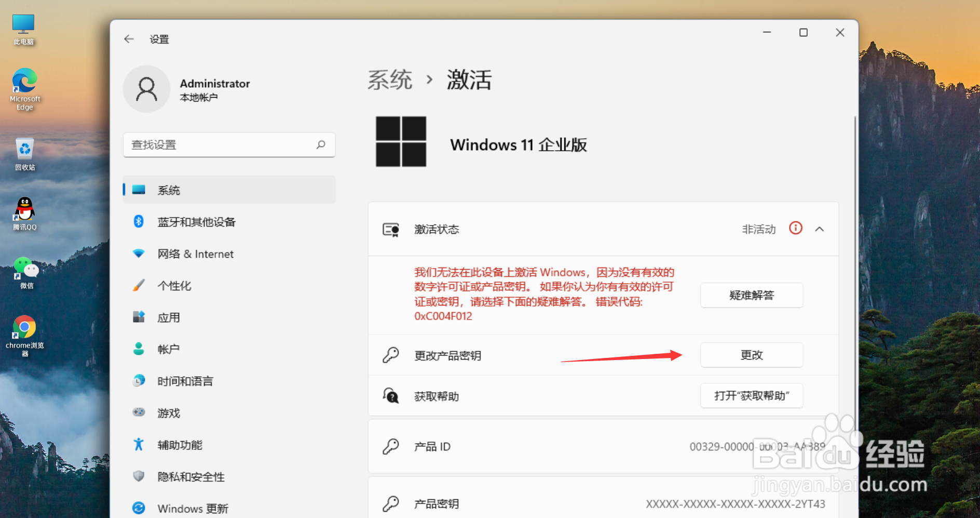This screenshot has width=980, height=518.
Task: Click the Windows 11 企业版 title
Action: click(x=519, y=144)
